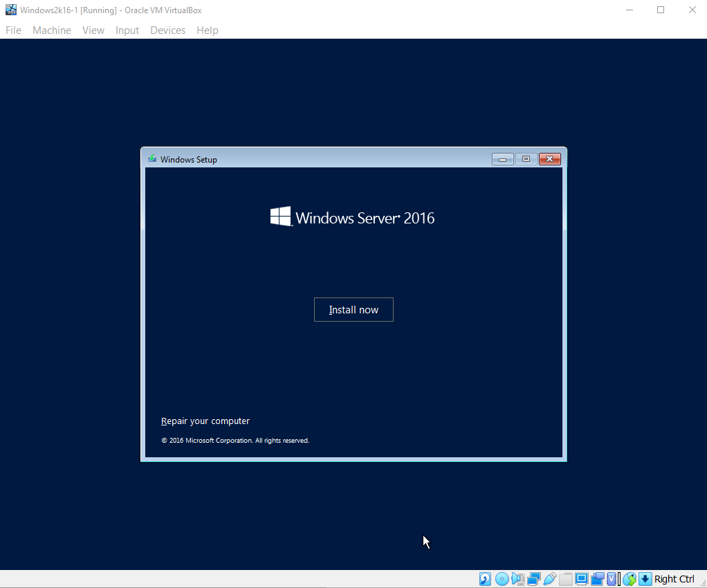Minimize the Windows Setup dialog

(503, 159)
